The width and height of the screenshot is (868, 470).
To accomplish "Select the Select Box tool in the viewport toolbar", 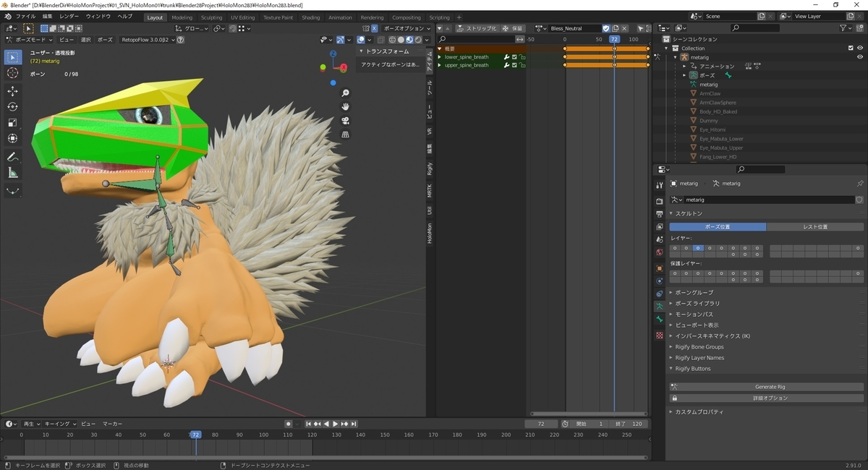I will pyautogui.click(x=13, y=57).
